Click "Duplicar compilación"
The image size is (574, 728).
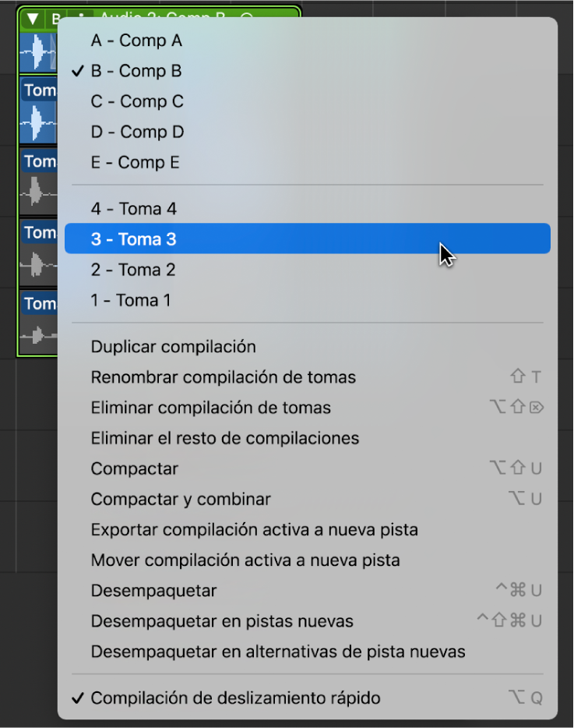[x=173, y=347]
